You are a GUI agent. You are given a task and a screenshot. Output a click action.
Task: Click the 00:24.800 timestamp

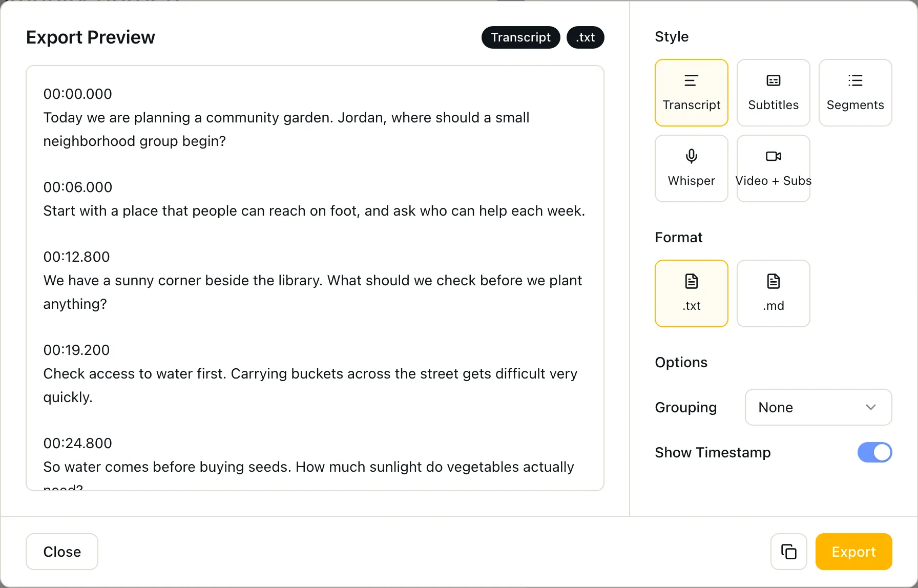point(77,443)
